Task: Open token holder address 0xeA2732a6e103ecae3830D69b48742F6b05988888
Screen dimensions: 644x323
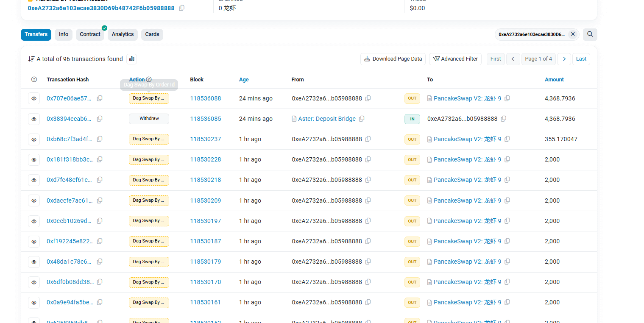Action: coord(101,8)
